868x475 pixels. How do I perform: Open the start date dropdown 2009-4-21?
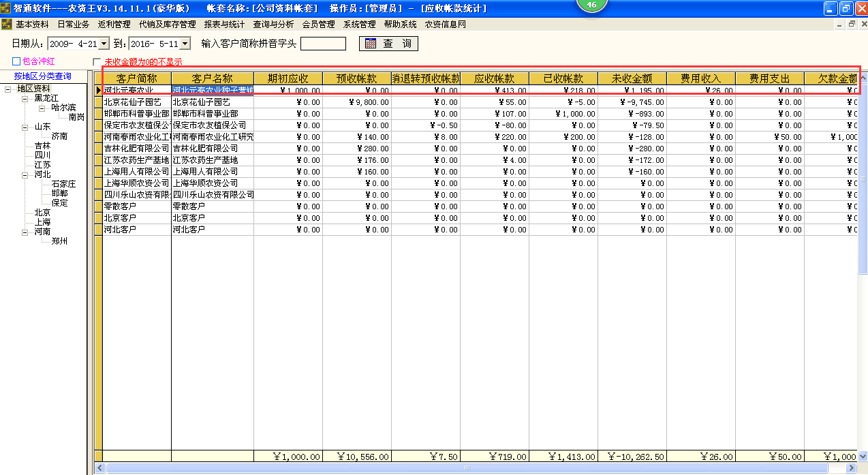tap(104, 44)
